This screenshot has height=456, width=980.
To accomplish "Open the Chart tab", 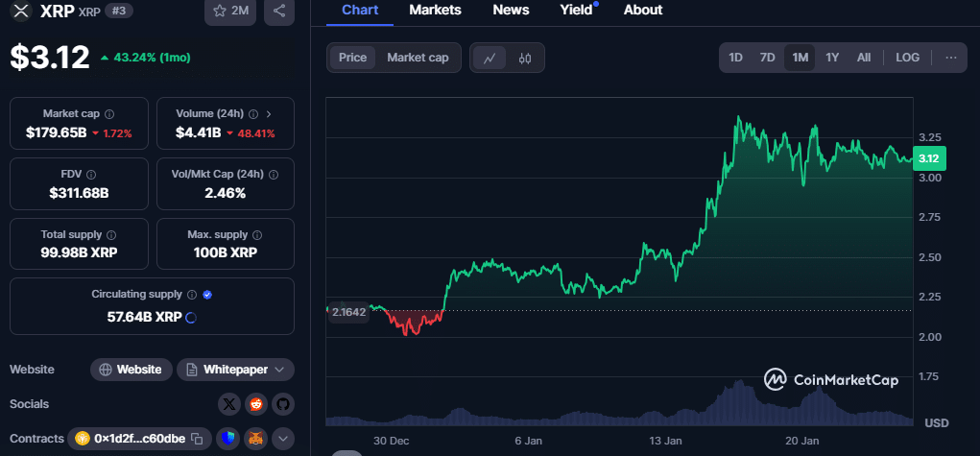I will click(x=360, y=10).
